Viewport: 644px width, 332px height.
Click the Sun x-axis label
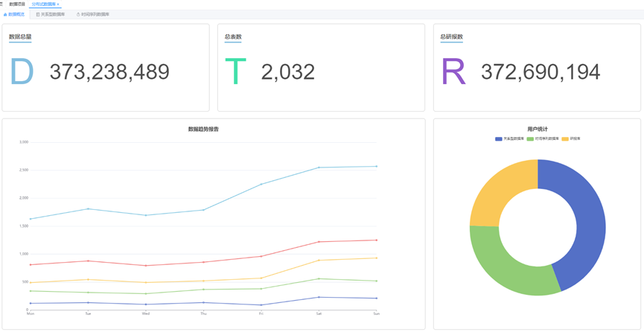[x=376, y=313]
